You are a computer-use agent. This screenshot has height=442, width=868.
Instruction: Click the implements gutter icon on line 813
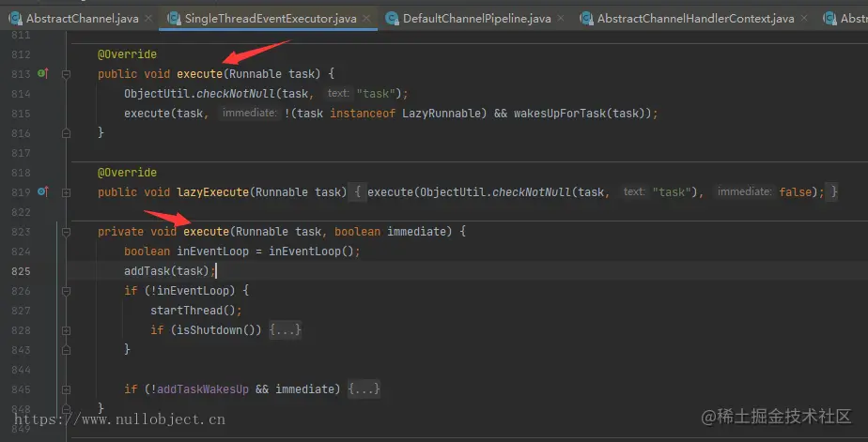tap(42, 73)
